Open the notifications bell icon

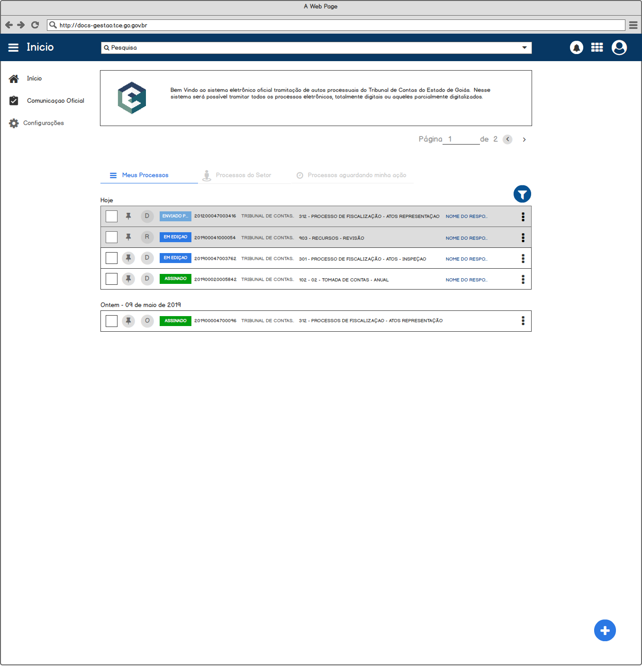(x=576, y=48)
